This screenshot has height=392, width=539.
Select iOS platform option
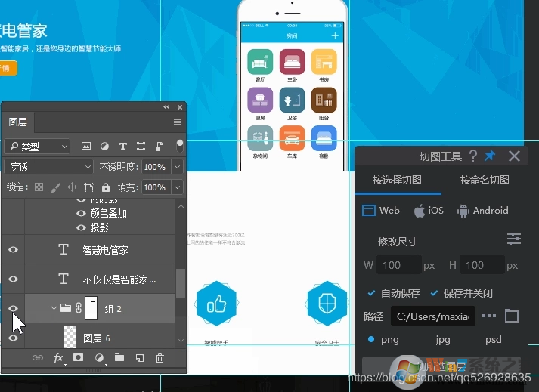(x=429, y=210)
